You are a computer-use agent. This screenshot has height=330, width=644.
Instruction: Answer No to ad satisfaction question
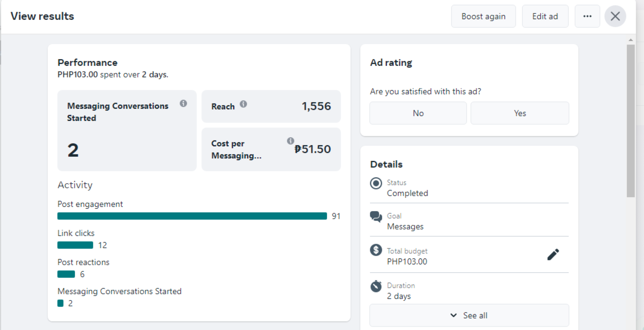pyautogui.click(x=418, y=113)
